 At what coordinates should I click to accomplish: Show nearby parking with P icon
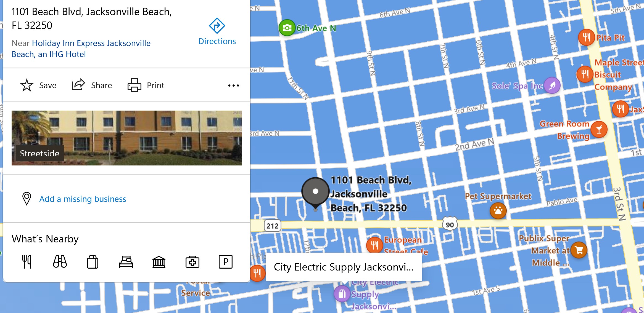(x=225, y=261)
